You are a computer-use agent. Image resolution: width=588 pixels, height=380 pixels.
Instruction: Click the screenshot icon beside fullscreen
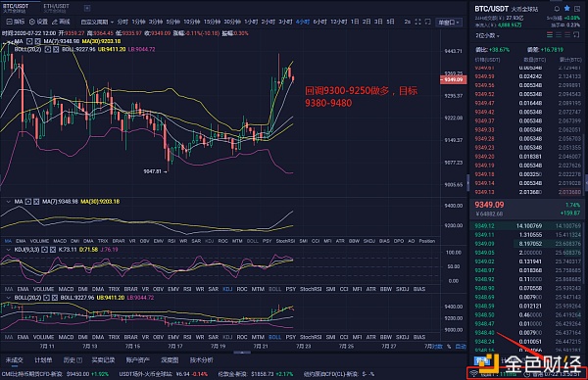[427, 22]
